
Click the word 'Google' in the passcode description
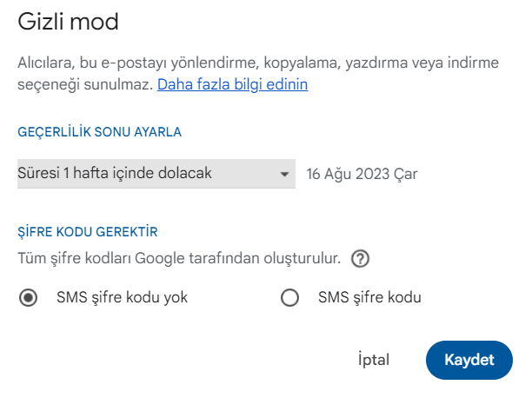tap(167, 258)
